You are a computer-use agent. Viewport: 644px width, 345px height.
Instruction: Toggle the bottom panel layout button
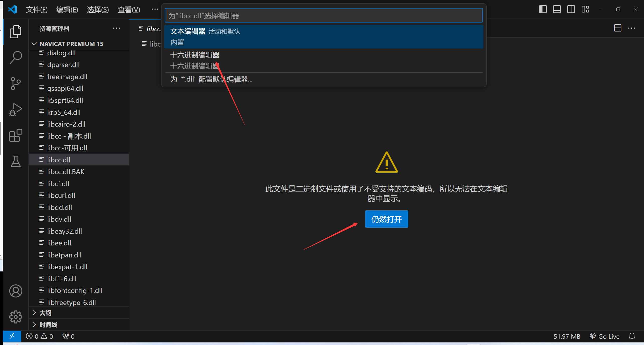(x=557, y=9)
